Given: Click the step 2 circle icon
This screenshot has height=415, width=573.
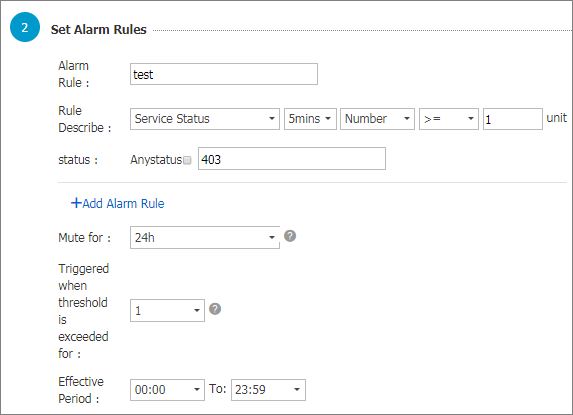Looking at the screenshot, I should point(24,27).
